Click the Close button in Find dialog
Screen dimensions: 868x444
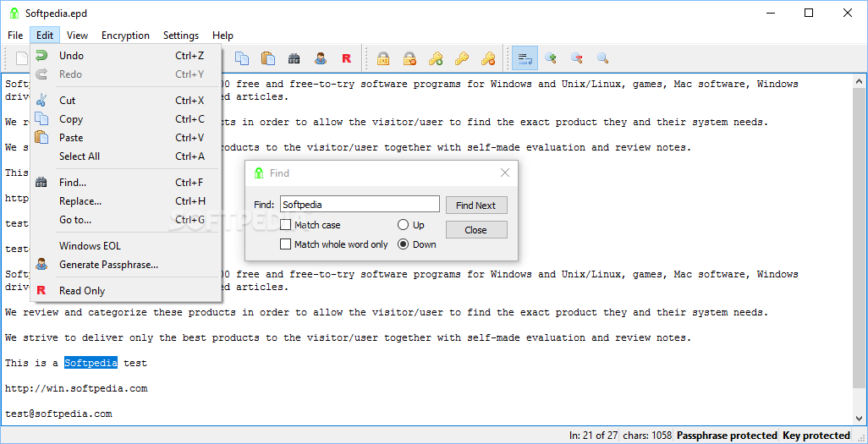tap(476, 230)
